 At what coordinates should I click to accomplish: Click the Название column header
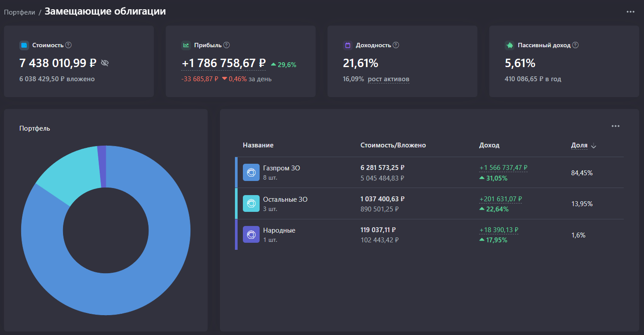[258, 145]
